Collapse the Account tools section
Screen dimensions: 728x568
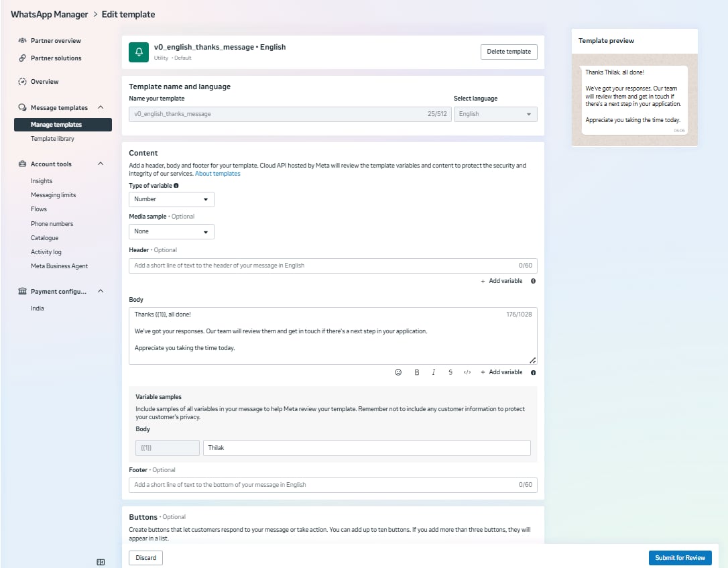pyautogui.click(x=101, y=164)
